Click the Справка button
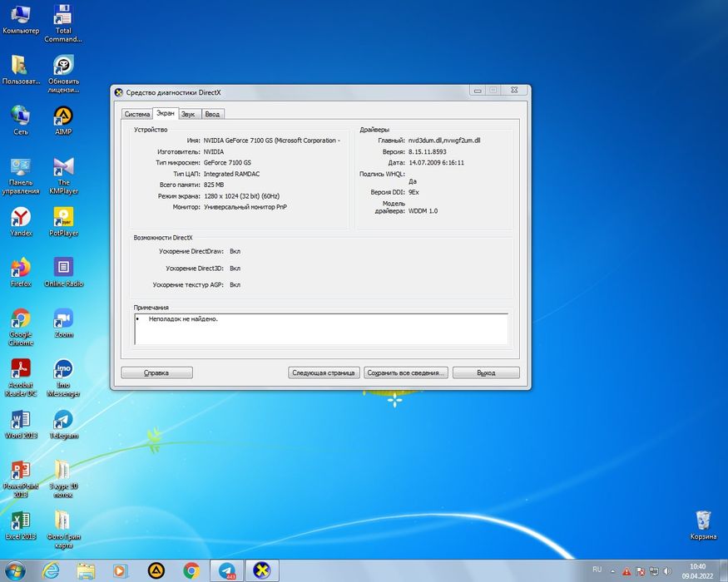Image resolution: width=728 pixels, height=582 pixels. coord(156,372)
